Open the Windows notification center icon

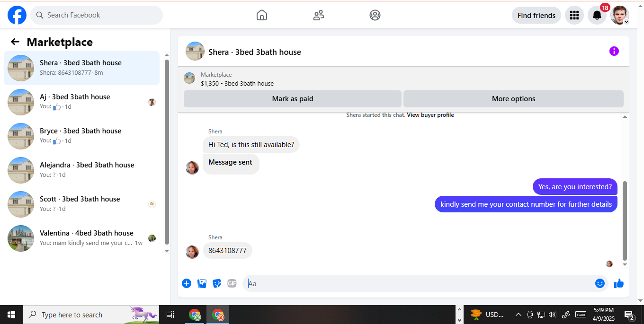(x=629, y=315)
